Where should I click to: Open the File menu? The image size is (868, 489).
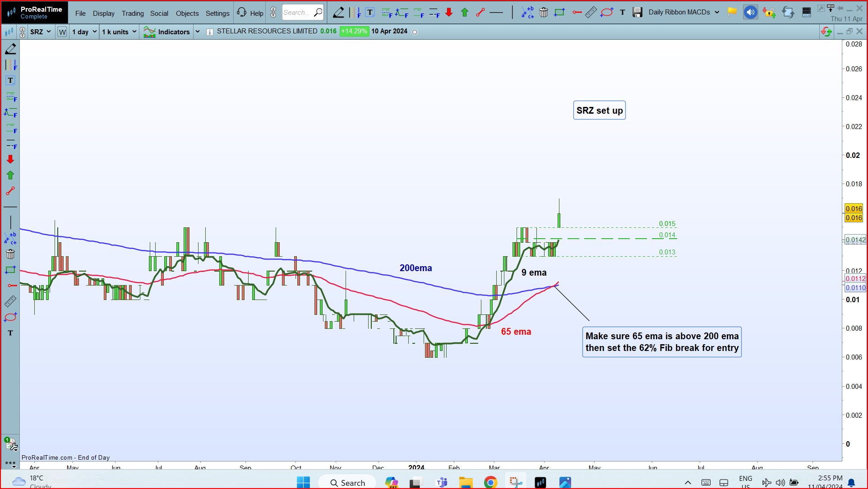80,13
